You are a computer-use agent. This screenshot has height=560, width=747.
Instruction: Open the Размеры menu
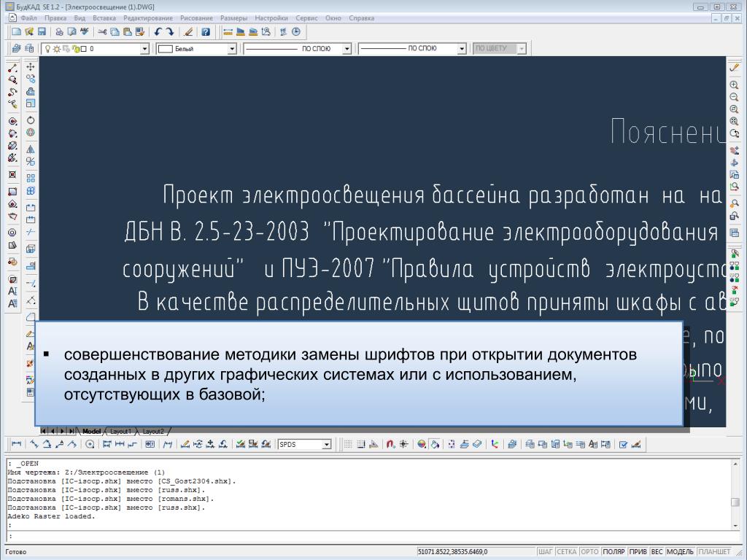point(233,18)
